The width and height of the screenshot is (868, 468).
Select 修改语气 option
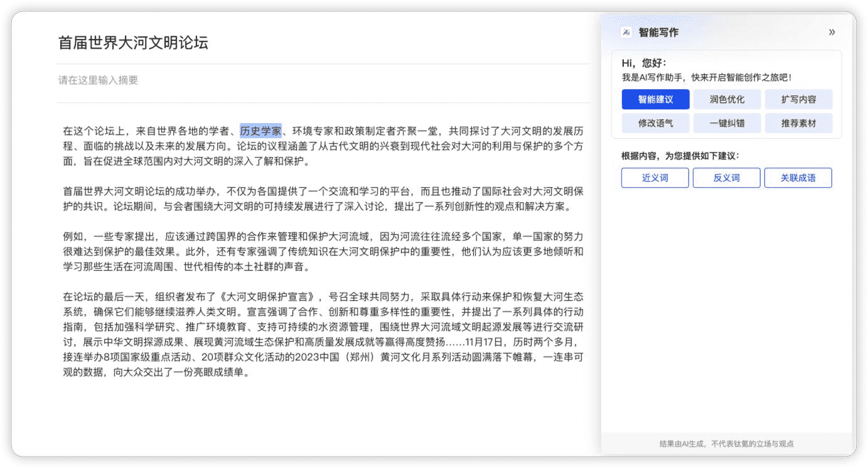(x=655, y=123)
